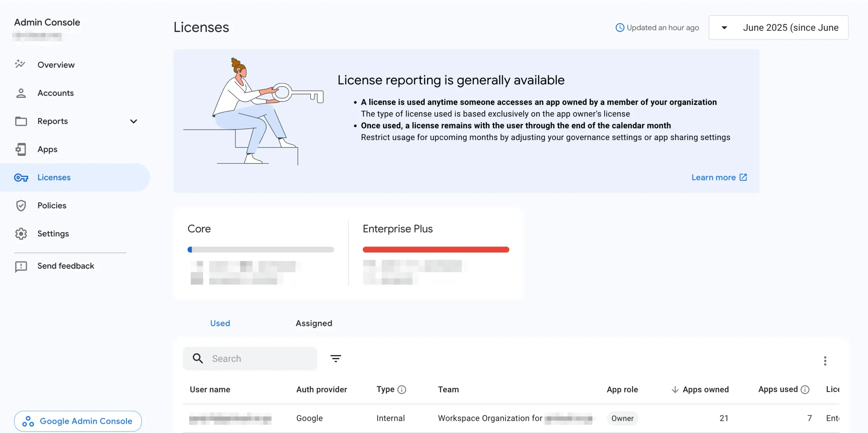Sort by User name column header
Screen dimensions: 868x433
pyautogui.click(x=210, y=390)
